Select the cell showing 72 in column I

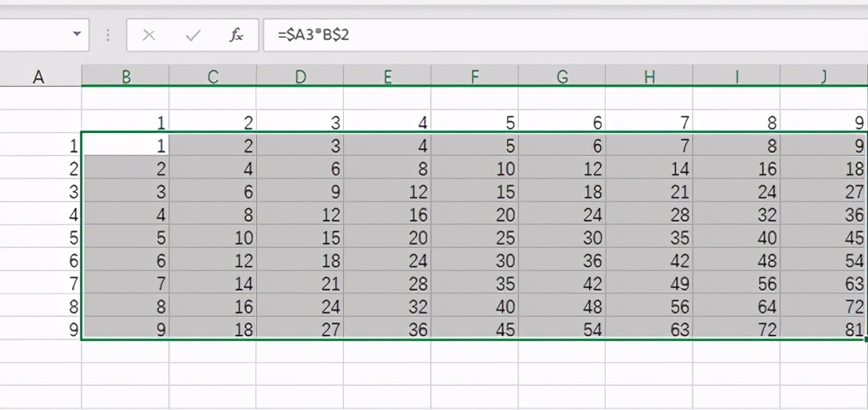(736, 328)
